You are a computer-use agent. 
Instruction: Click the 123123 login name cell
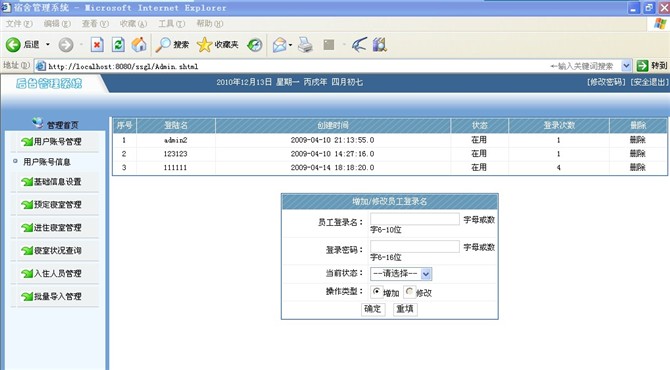pos(176,153)
